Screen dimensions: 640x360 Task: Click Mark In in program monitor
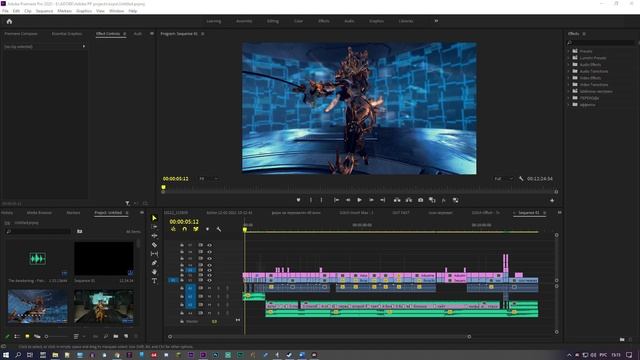(x=311, y=200)
